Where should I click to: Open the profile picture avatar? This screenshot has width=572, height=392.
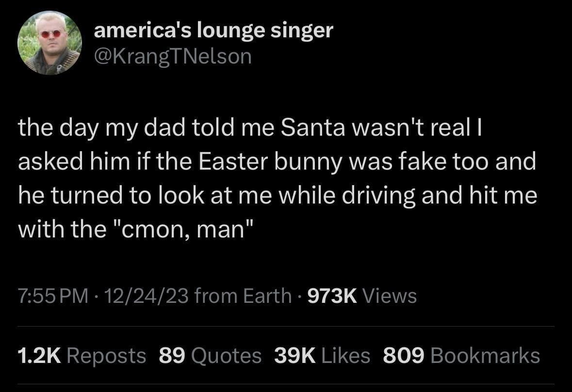[x=50, y=43]
